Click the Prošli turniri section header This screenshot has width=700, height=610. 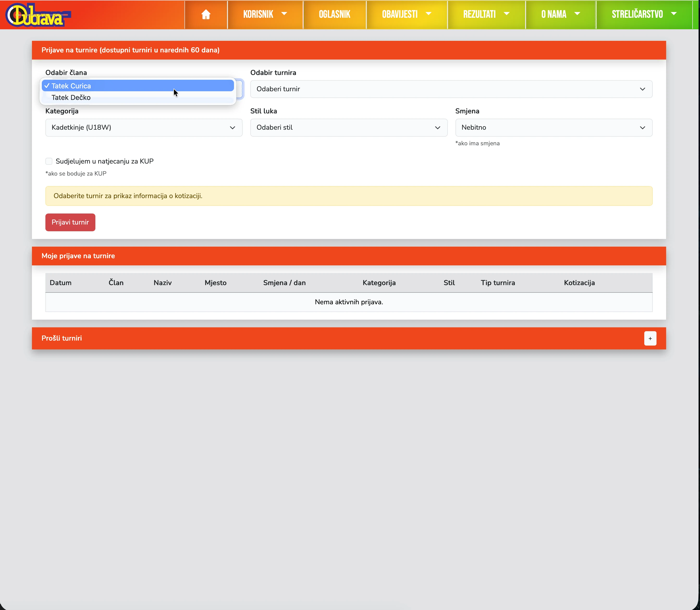click(x=62, y=338)
